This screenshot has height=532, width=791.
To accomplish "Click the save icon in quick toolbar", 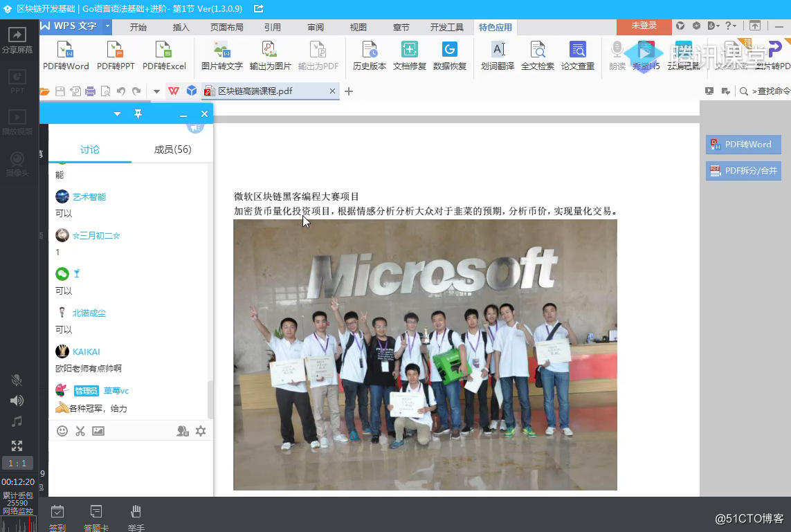I will 60,91.
